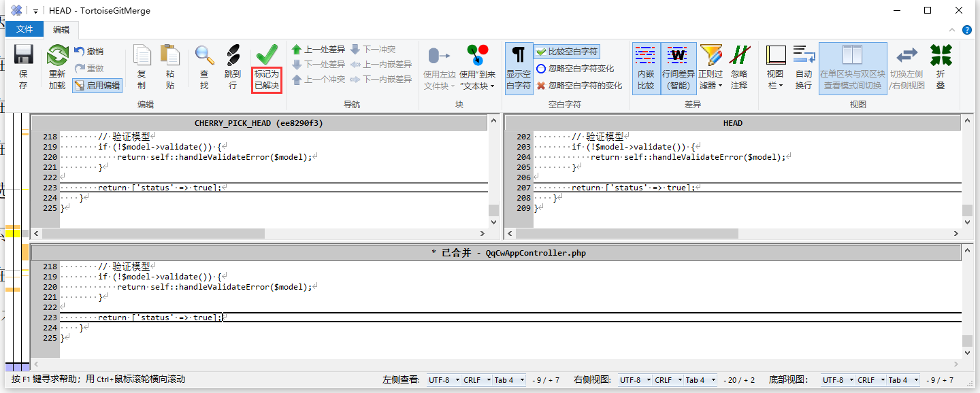Click the 重新加载 reload icon
This screenshot has height=393, width=980.
point(57,55)
